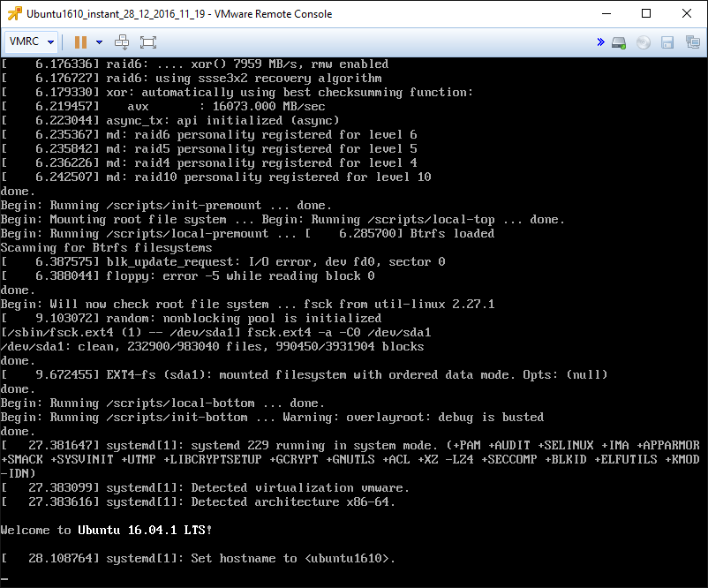Image resolution: width=708 pixels, height=588 pixels.
Task: Click the 'avx : 16073.000 MB/sec' line
Action: click(x=162, y=107)
